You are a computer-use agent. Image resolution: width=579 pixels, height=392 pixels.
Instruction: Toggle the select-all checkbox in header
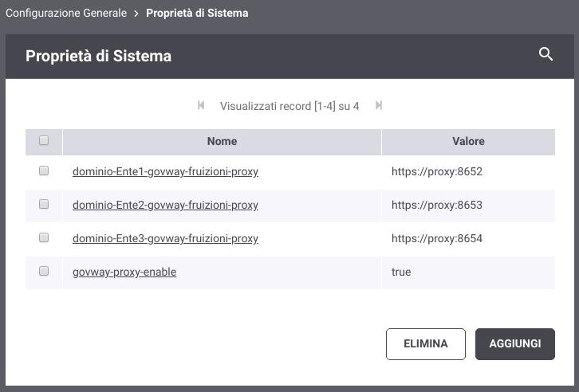(x=44, y=140)
